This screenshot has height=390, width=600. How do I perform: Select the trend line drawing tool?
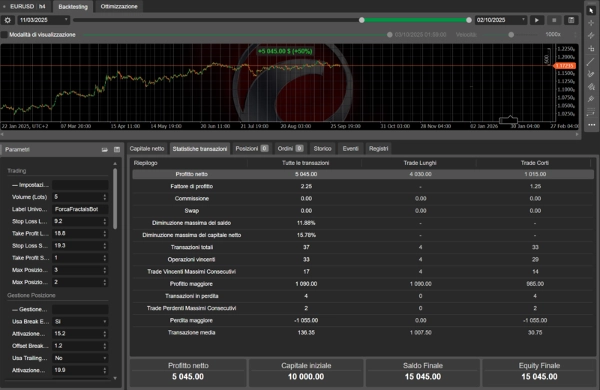(591, 61)
